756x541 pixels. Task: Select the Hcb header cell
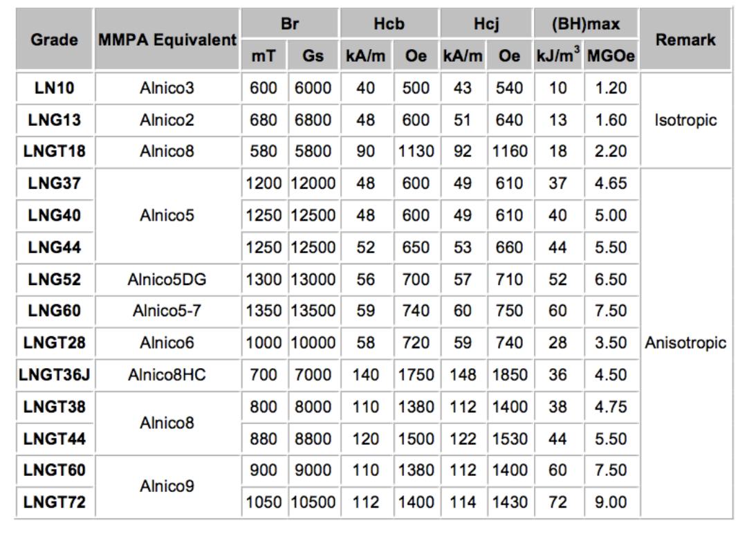tap(389, 24)
